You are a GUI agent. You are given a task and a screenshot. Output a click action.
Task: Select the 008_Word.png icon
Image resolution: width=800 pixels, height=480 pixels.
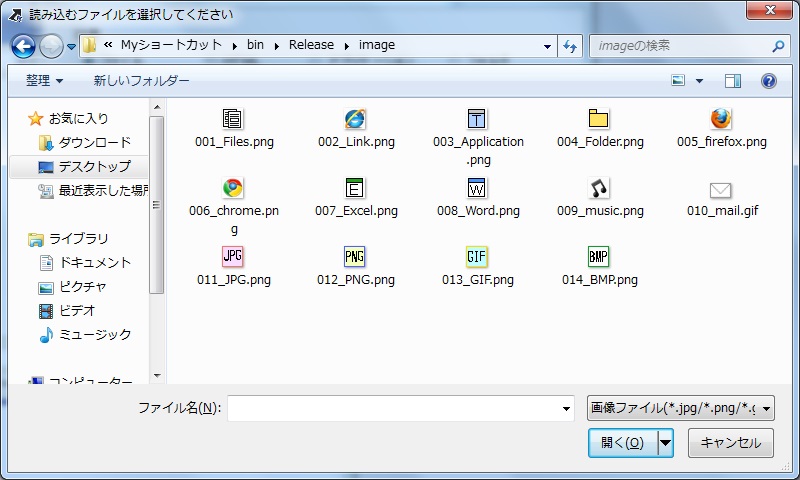477,188
